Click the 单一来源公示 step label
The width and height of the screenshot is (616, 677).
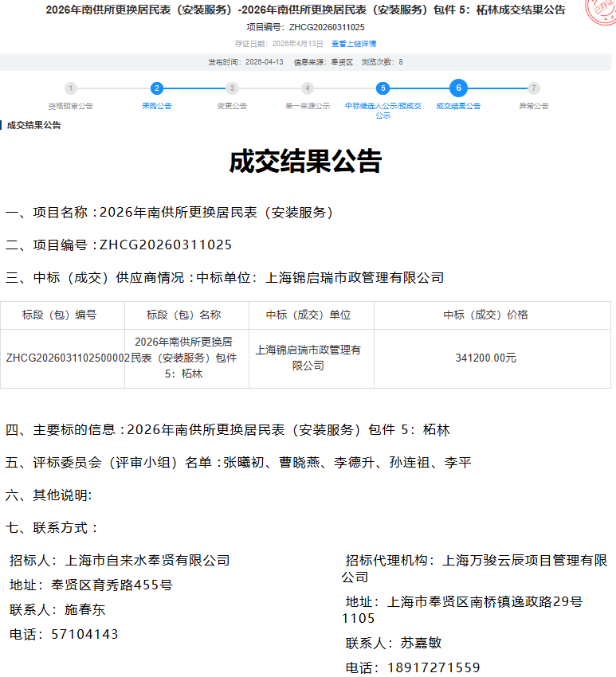pos(308,106)
